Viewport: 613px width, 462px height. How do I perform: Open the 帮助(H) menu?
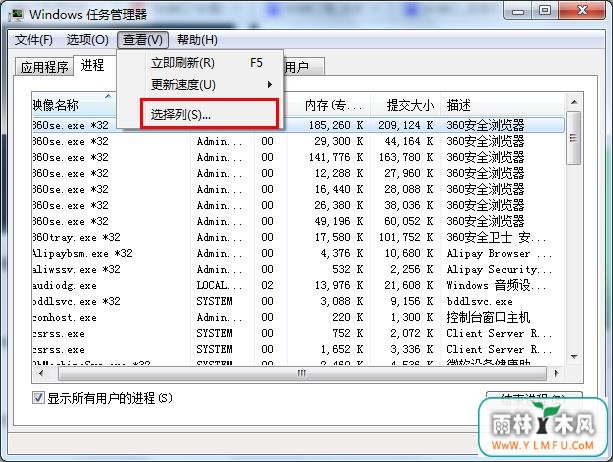pos(197,40)
